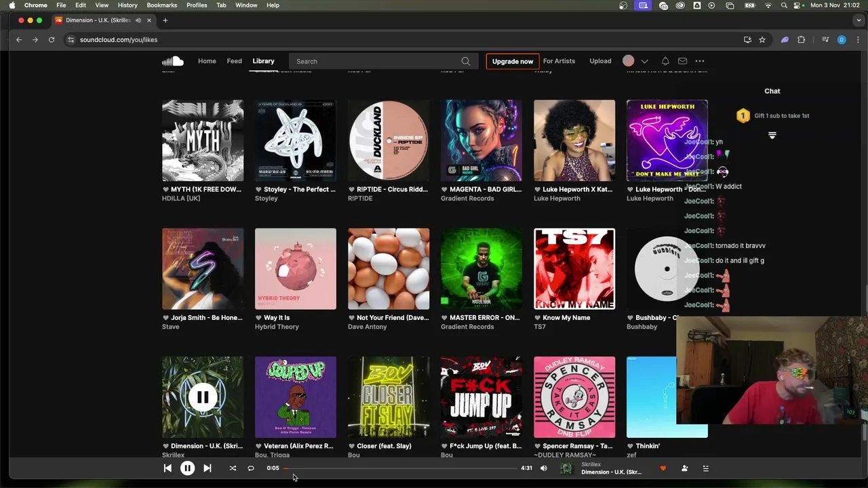This screenshot has width=868, height=488.
Task: Click the Veteran (Alix Perez Remix) title
Action: [298, 446]
